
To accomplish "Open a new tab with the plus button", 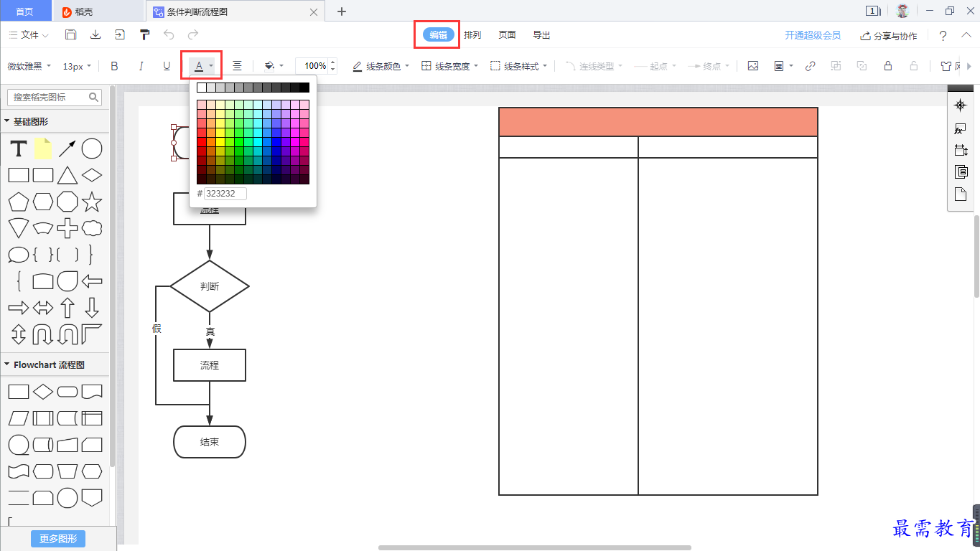I will point(342,11).
